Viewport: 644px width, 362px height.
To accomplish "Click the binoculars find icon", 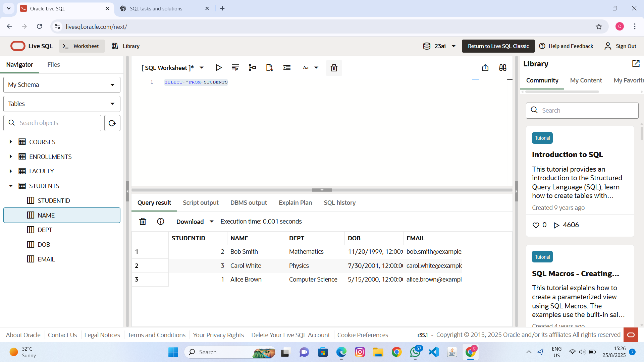I will 502,68.
